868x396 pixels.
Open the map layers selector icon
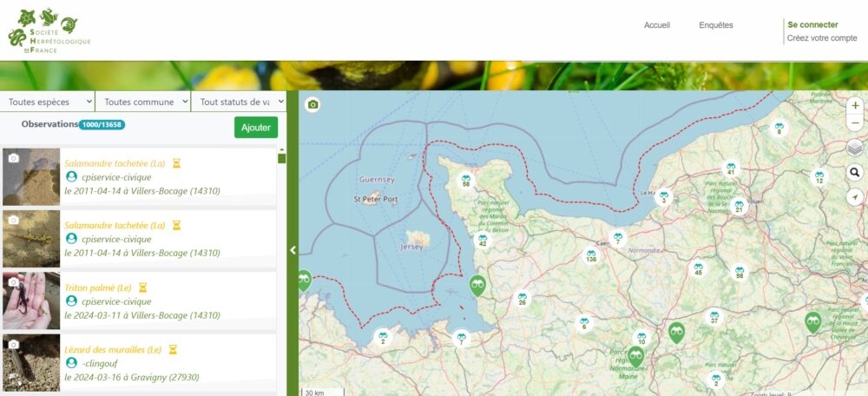(x=855, y=148)
